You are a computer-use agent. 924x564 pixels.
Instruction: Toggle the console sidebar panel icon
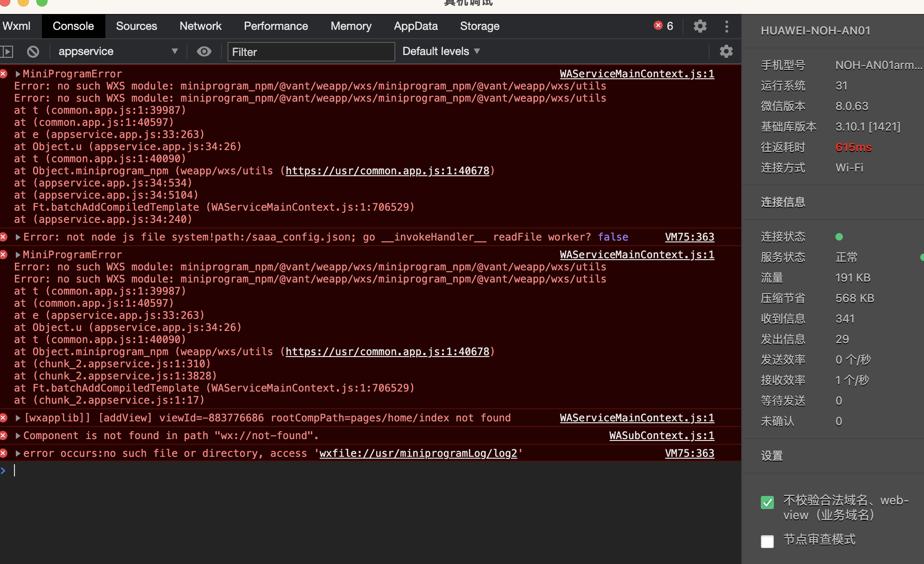7,51
